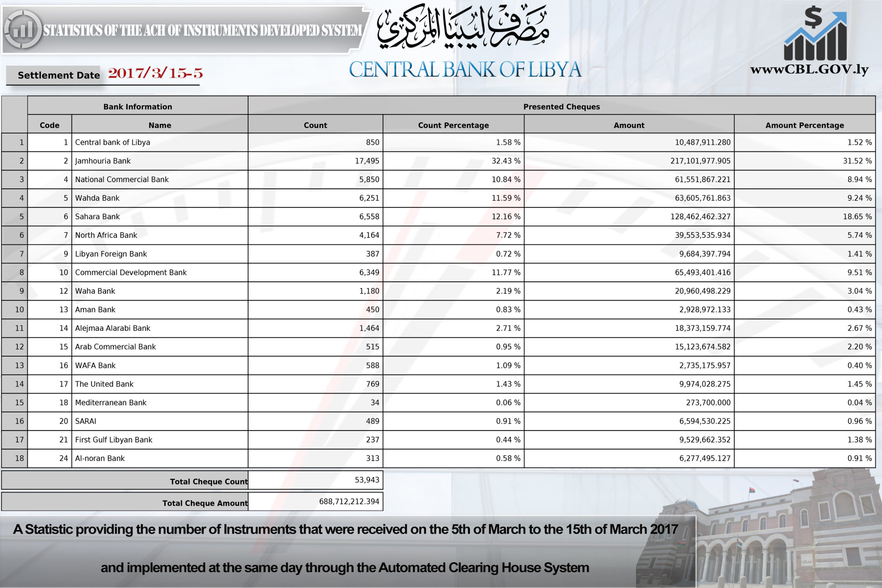This screenshot has width=882, height=588.
Task: Select the Sahara Bank name cell
Action: point(160,217)
